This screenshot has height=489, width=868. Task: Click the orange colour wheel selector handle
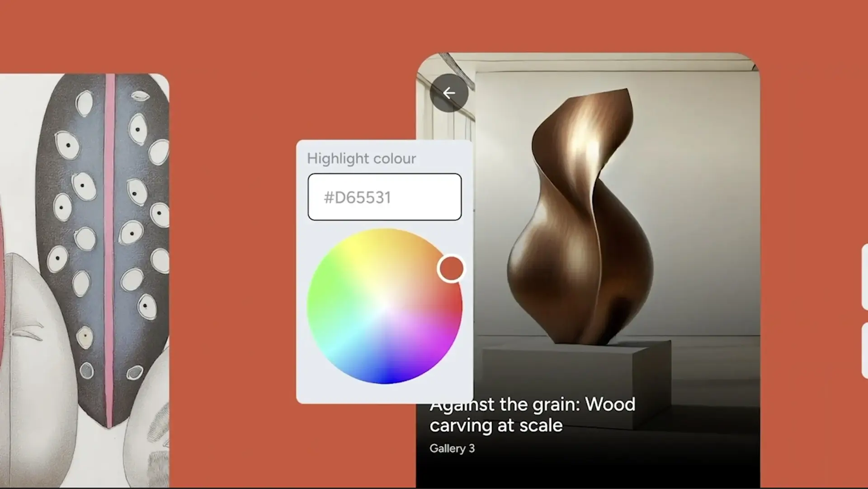coord(451,269)
